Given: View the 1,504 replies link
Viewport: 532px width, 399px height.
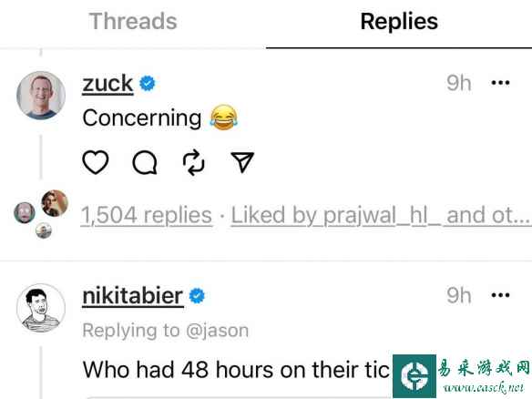Looking at the screenshot, I should point(147,216).
